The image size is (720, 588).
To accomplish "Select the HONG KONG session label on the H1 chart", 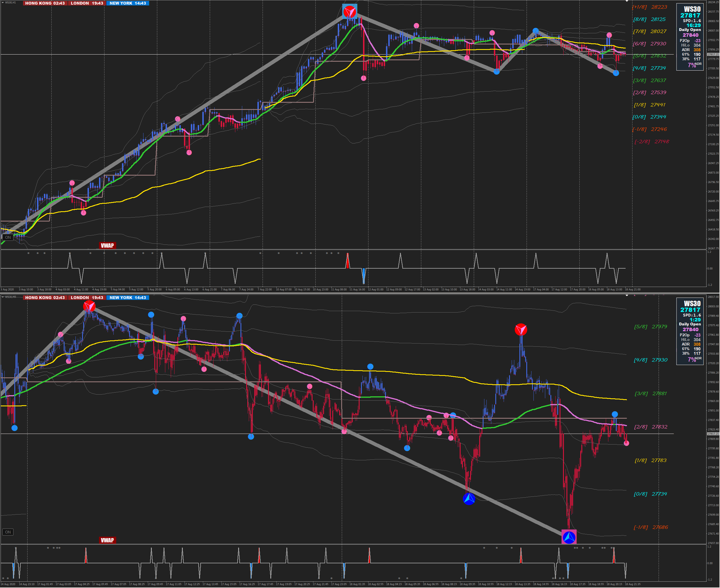I will point(45,3).
